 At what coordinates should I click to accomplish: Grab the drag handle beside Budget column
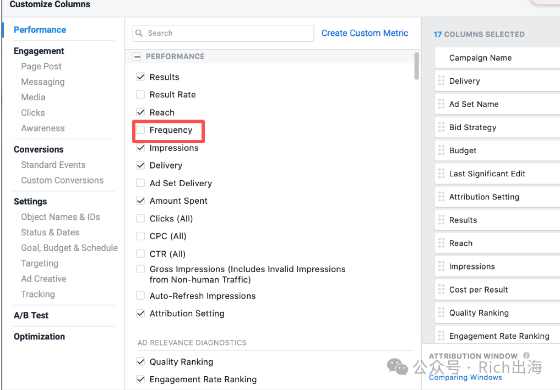(x=441, y=151)
